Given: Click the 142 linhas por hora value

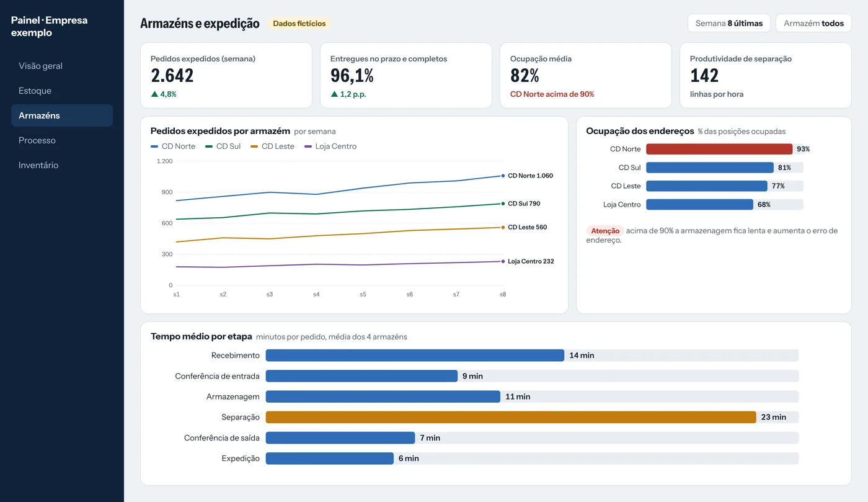Looking at the screenshot, I should click(704, 76).
